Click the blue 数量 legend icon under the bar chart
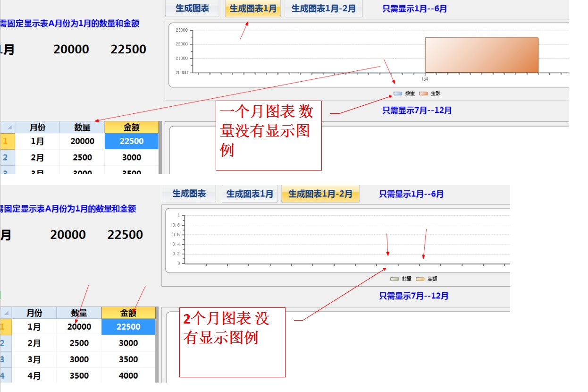This screenshot has height=392, width=588. pyautogui.click(x=398, y=94)
